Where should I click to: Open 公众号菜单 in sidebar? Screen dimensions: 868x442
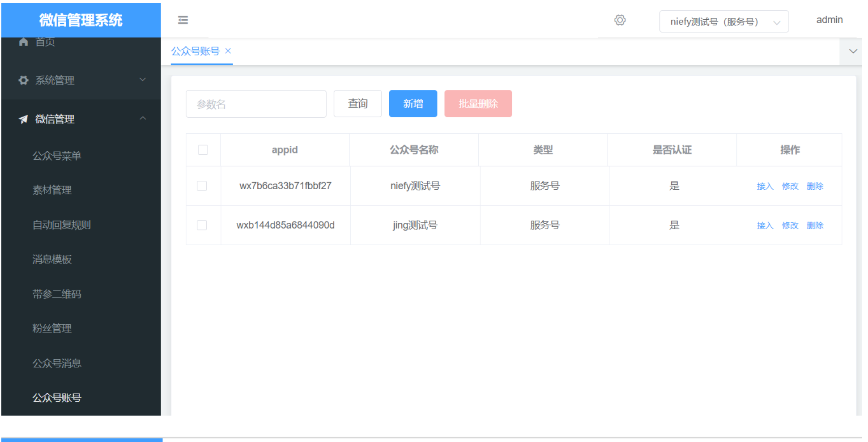[57, 156]
